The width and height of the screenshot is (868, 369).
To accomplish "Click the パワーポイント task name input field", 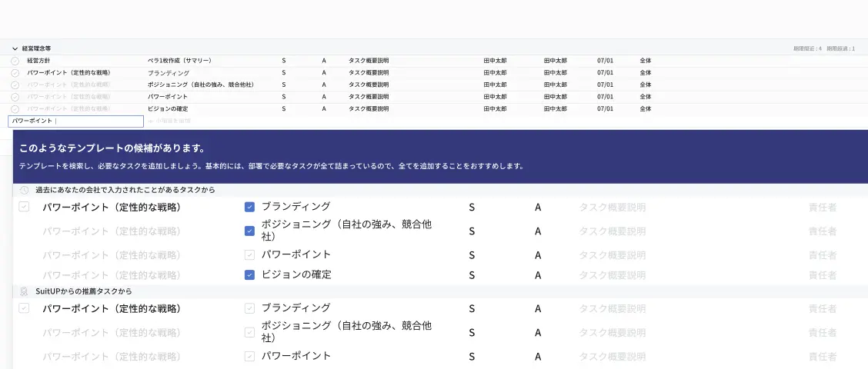I will (76, 121).
